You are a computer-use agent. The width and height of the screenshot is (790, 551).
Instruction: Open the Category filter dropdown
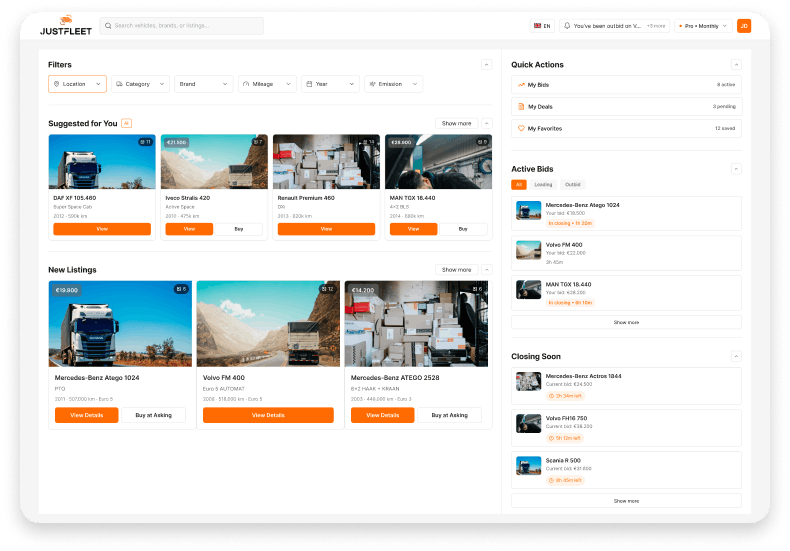coord(141,84)
